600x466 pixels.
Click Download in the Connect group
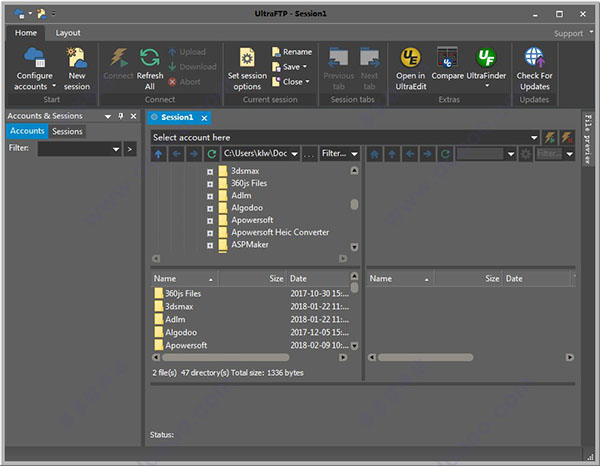coord(192,67)
